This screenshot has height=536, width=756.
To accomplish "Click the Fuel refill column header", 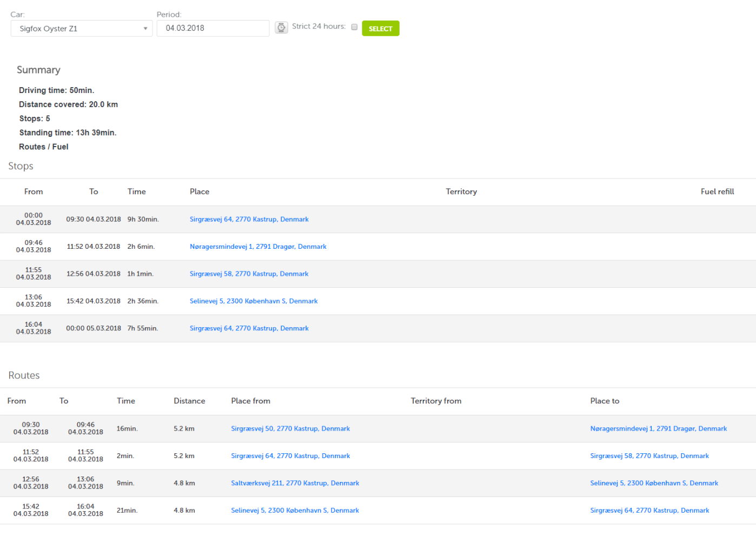I will pos(717,192).
